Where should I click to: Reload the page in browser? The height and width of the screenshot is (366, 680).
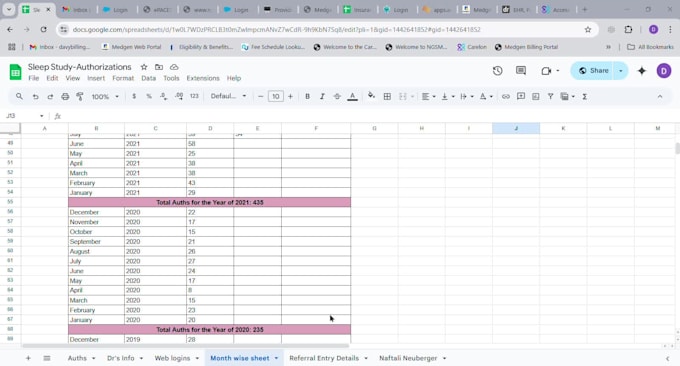coord(43,29)
